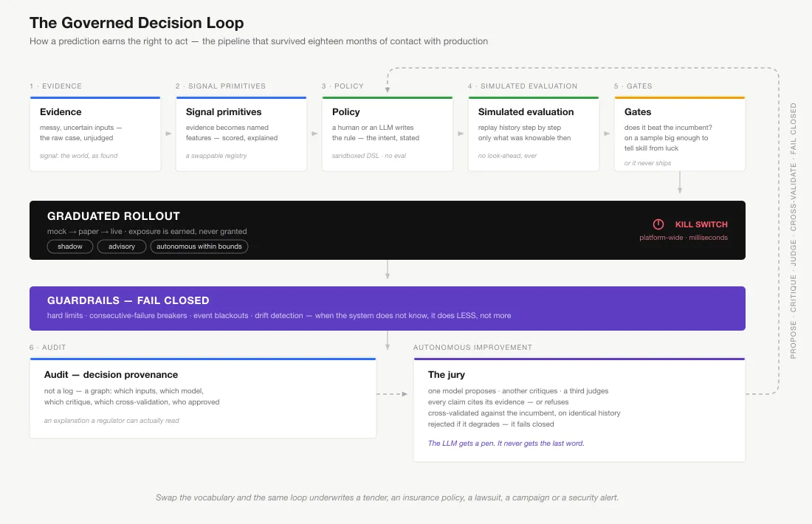Click the '1 · EVIDENCE' step label
The image size is (812, 524).
[56, 86]
